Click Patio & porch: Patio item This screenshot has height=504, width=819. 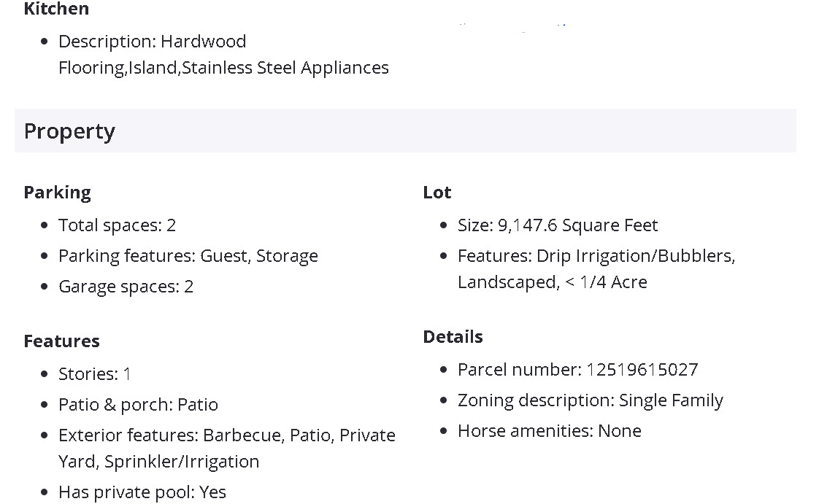[138, 405]
